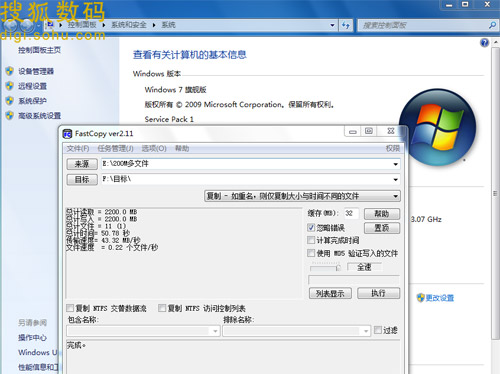Open the 选项(O) menu
The image size is (500, 374).
(x=154, y=148)
